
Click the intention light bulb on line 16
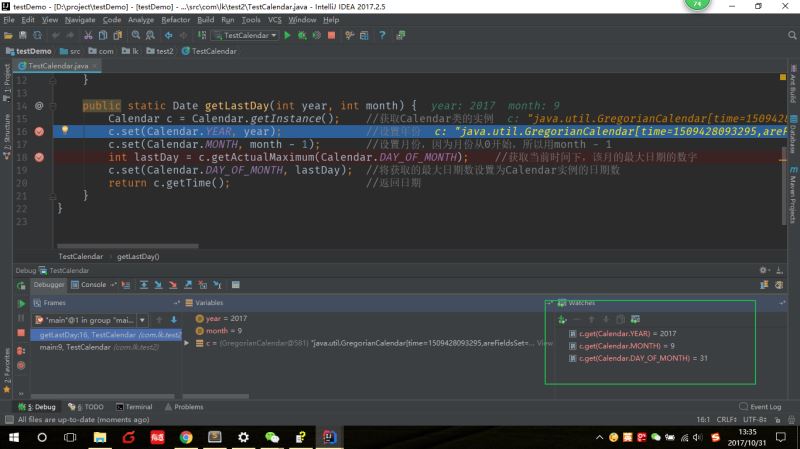tap(65, 131)
